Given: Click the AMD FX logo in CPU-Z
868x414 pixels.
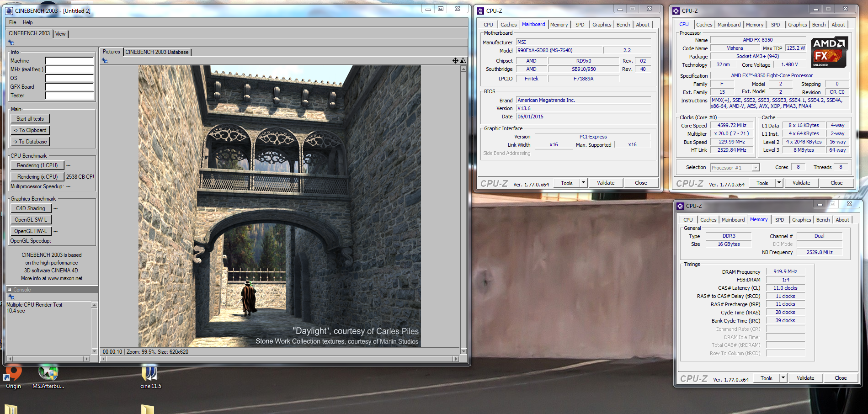Looking at the screenshot, I should [x=830, y=52].
